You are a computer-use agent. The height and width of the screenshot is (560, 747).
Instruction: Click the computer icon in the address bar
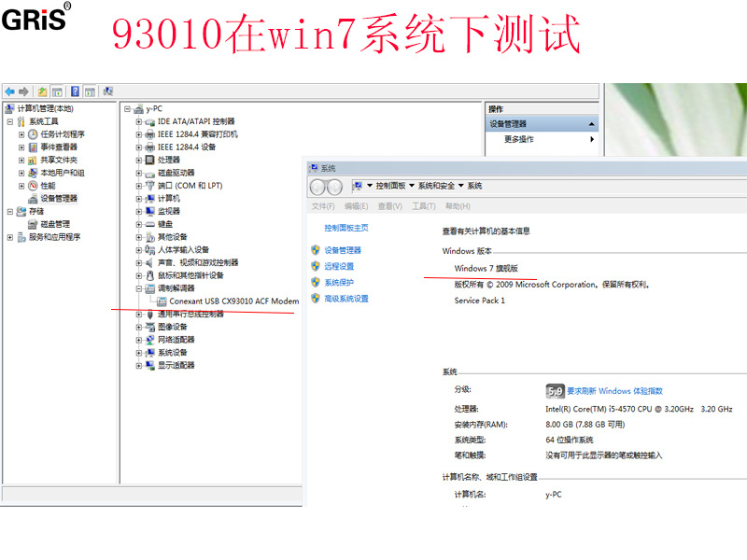[358, 186]
